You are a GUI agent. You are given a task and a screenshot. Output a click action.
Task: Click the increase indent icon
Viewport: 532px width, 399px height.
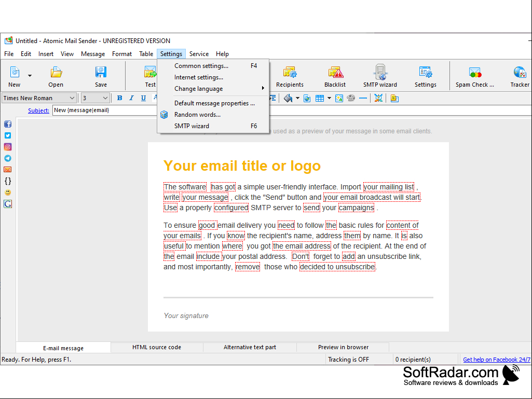pyautogui.click(x=272, y=99)
